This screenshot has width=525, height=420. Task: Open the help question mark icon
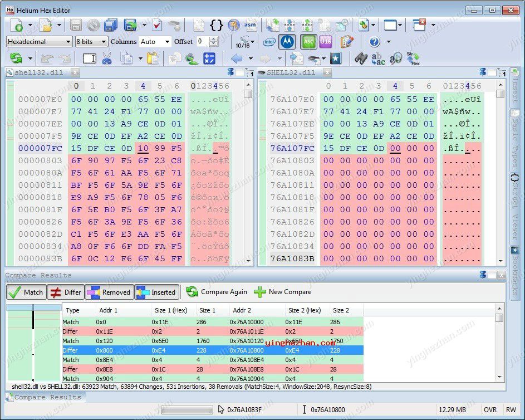tap(375, 42)
